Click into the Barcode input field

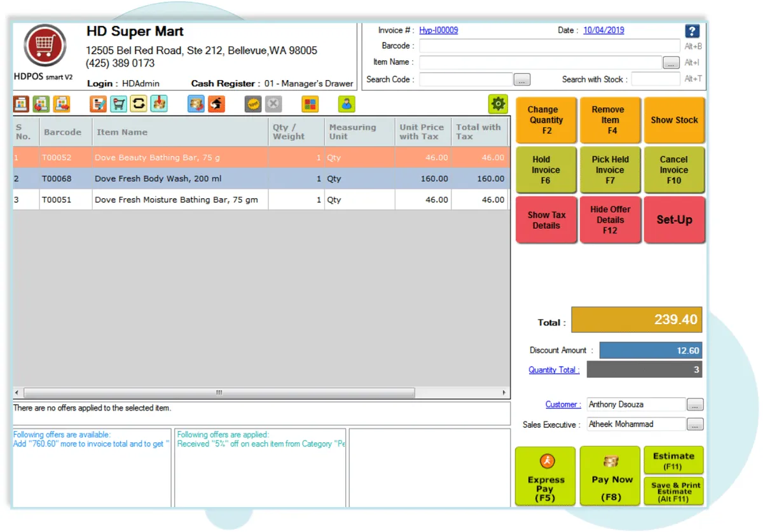549,46
